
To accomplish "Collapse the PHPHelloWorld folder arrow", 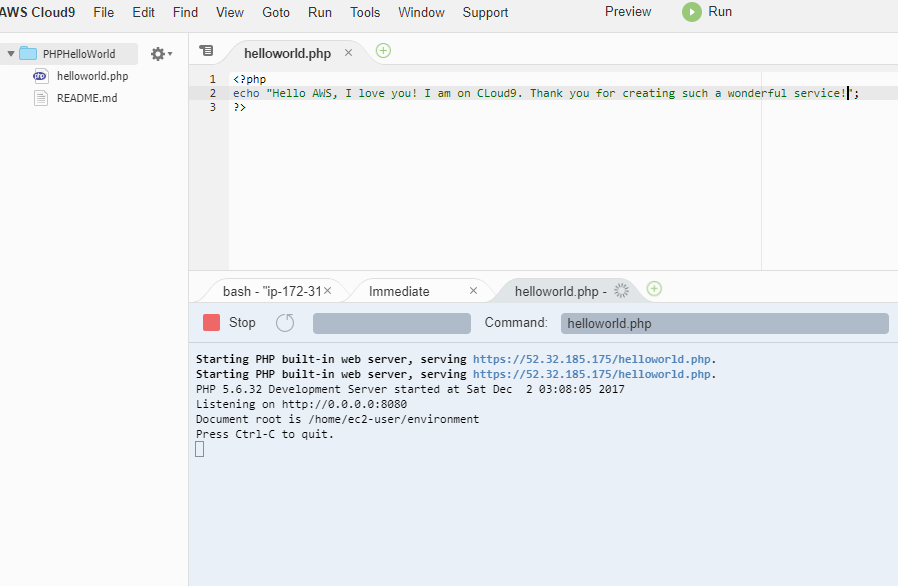I will click(11, 54).
